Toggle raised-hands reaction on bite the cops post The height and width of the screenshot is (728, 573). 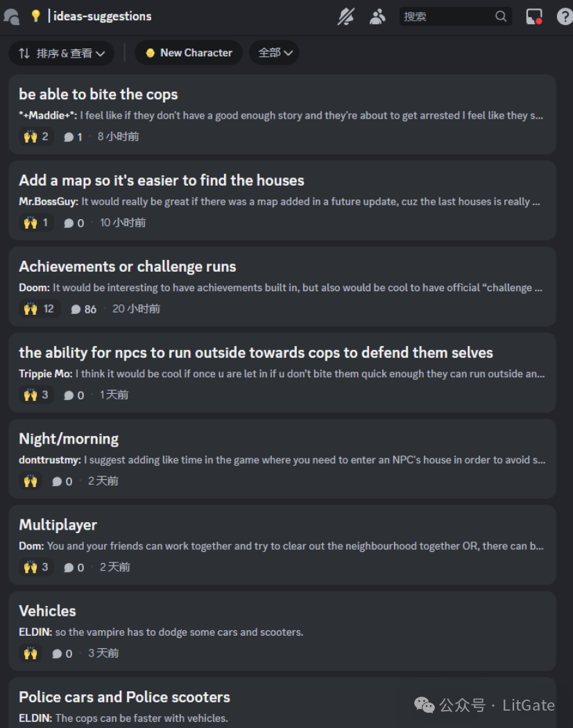(x=36, y=137)
